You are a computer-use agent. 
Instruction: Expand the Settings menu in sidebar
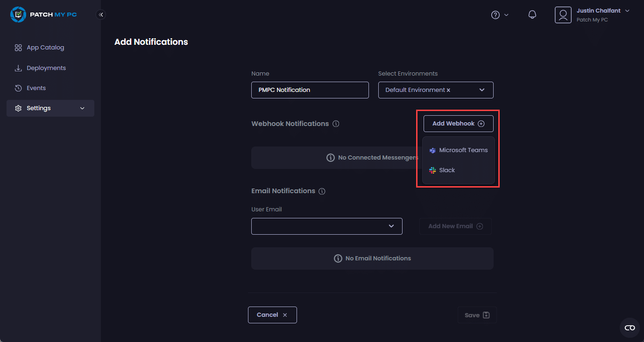(50, 108)
